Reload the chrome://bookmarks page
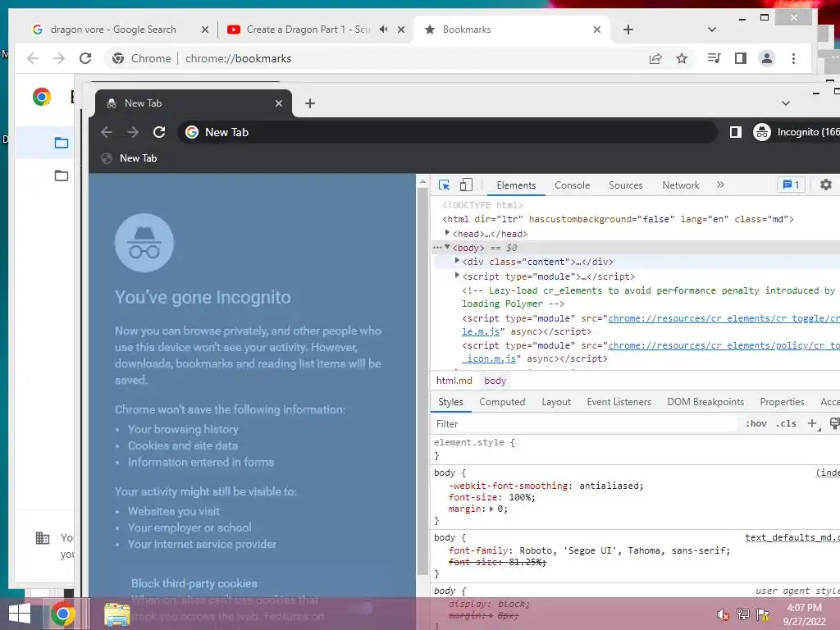This screenshot has height=630, width=840. pos(85,58)
